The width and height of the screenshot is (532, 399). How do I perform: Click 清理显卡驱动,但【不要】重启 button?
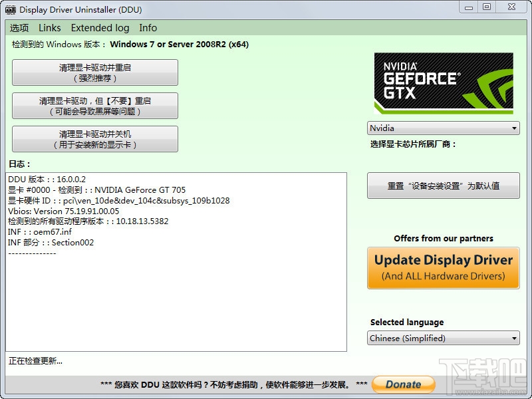[95, 106]
